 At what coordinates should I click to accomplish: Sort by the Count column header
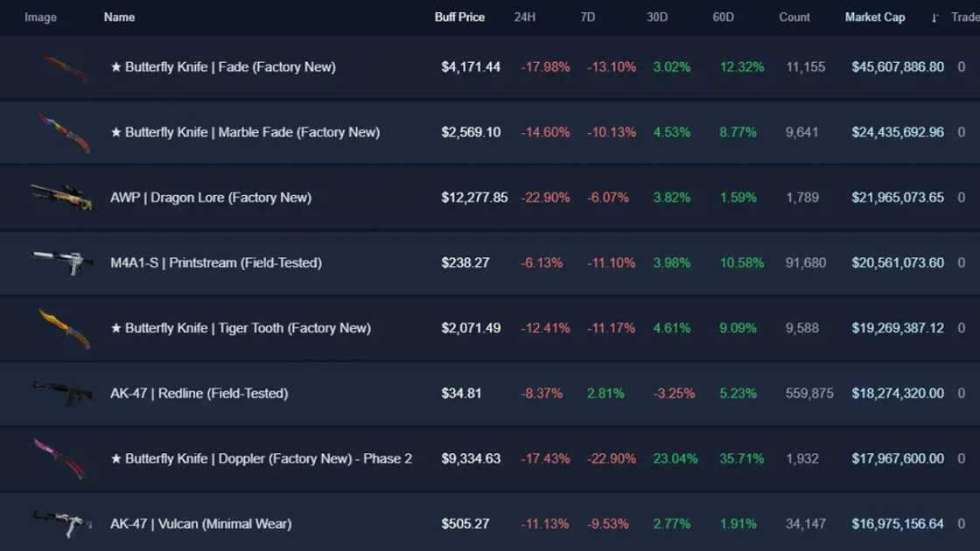click(794, 17)
